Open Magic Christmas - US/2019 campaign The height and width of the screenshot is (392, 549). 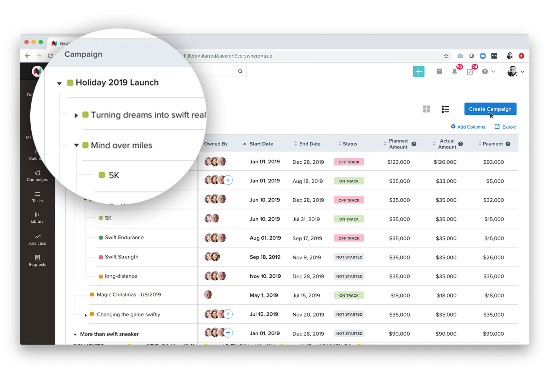[129, 295]
